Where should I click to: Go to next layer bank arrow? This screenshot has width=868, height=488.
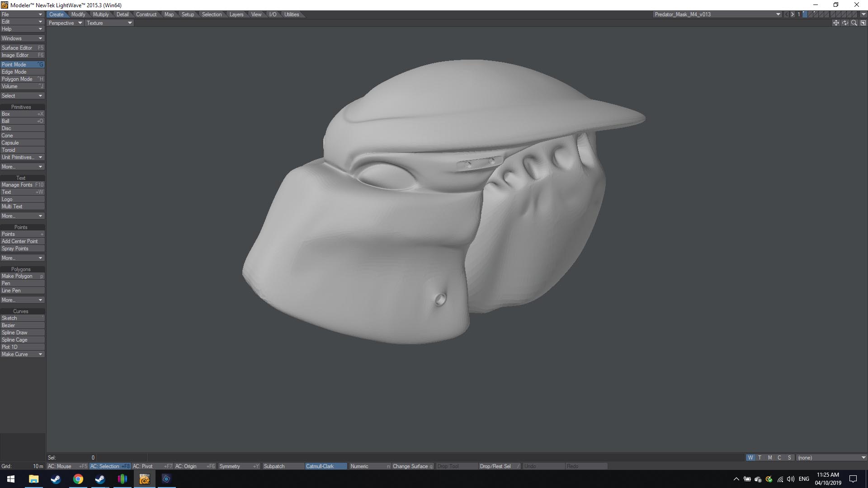pos(793,14)
